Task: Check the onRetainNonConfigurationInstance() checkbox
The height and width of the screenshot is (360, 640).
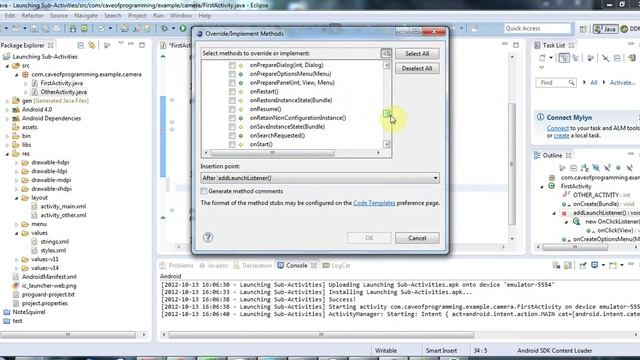Action: point(232,118)
